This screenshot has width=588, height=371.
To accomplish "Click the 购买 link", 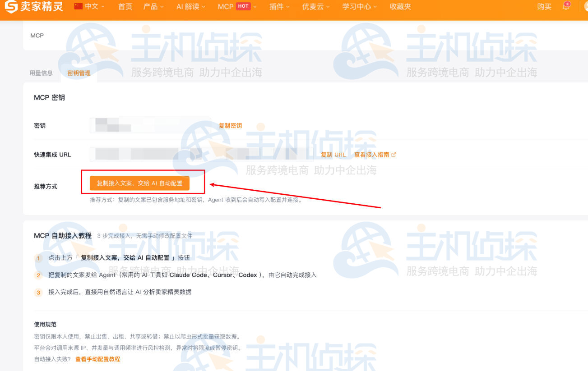I will (x=544, y=7).
